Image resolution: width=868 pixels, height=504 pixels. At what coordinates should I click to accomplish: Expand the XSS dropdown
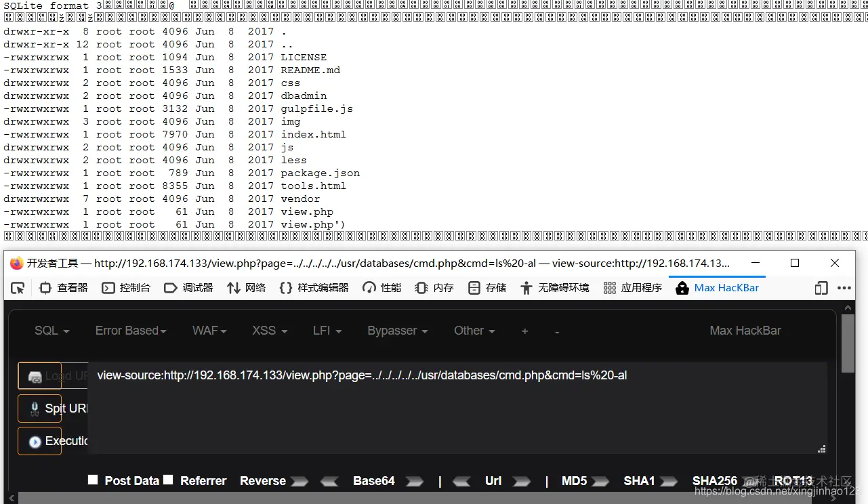click(270, 331)
